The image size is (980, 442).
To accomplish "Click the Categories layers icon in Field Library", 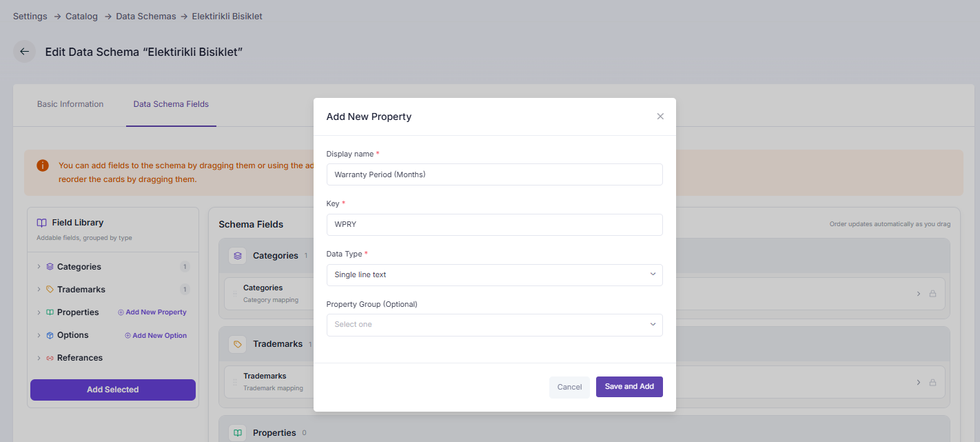I will [x=50, y=267].
